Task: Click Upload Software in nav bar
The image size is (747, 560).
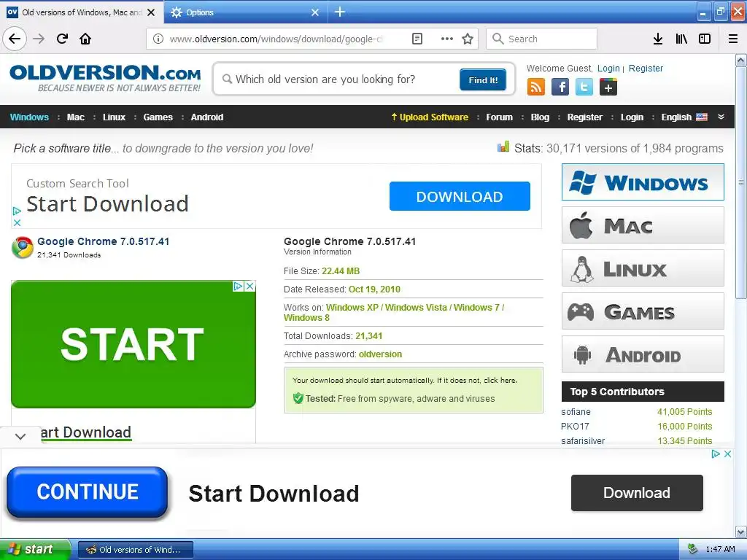Action: tap(429, 117)
